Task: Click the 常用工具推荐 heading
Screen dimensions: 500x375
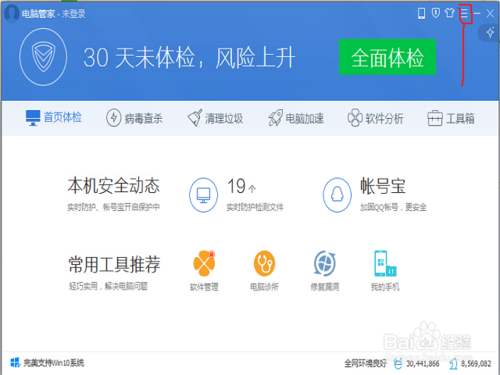Action: pyautogui.click(x=114, y=265)
